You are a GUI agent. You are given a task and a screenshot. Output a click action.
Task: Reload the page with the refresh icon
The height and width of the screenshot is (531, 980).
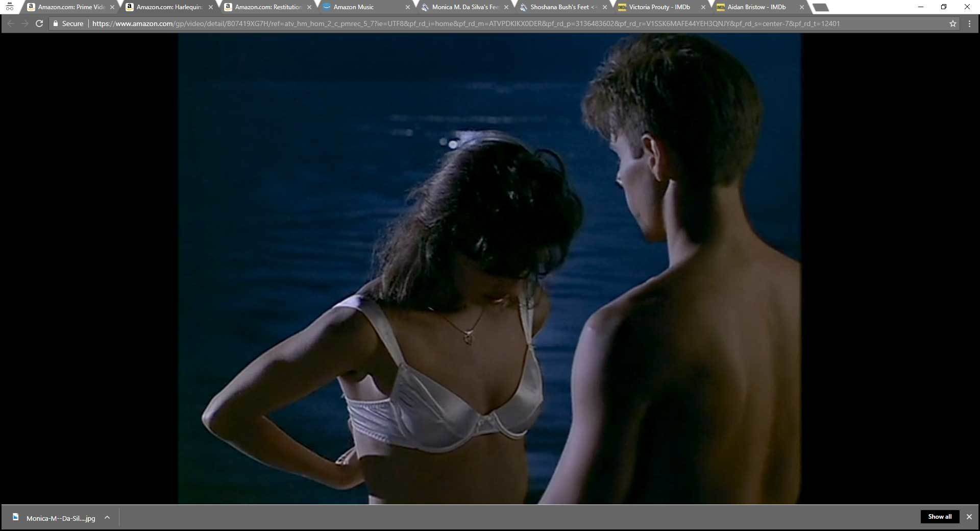coord(39,23)
